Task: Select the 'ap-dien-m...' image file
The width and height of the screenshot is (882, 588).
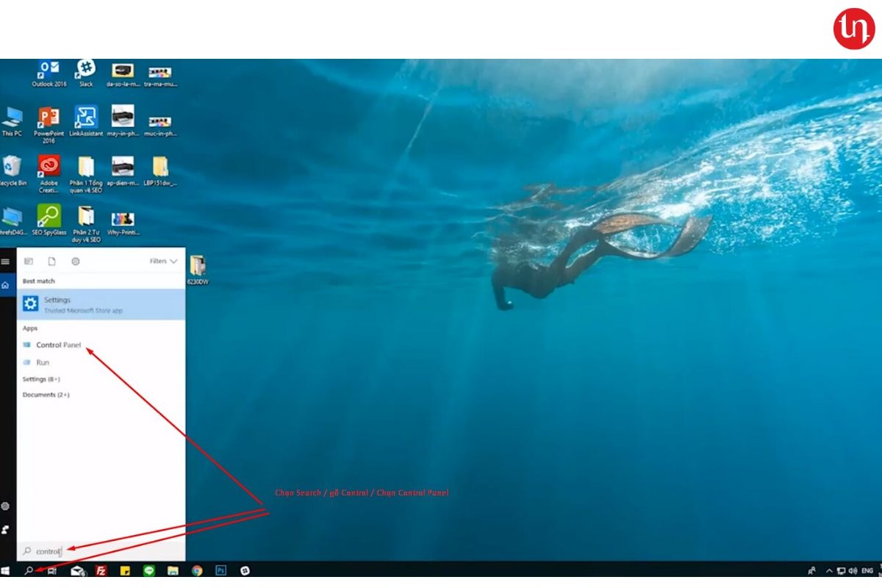Action: 123,171
